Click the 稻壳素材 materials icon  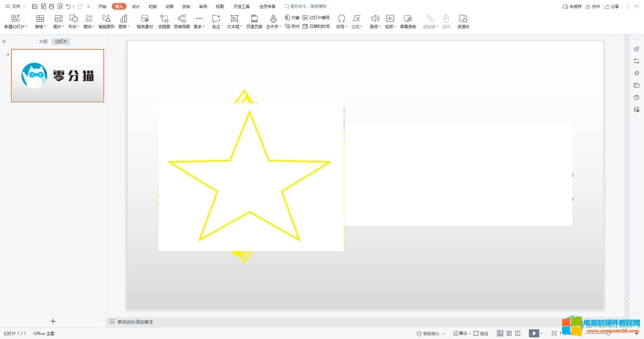pyautogui.click(x=145, y=21)
